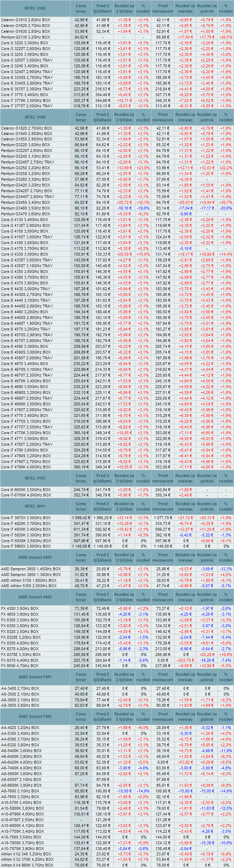
Task: Click Pred mesiacom header in INTEL 1150 section
Action: [x=163, y=117]
